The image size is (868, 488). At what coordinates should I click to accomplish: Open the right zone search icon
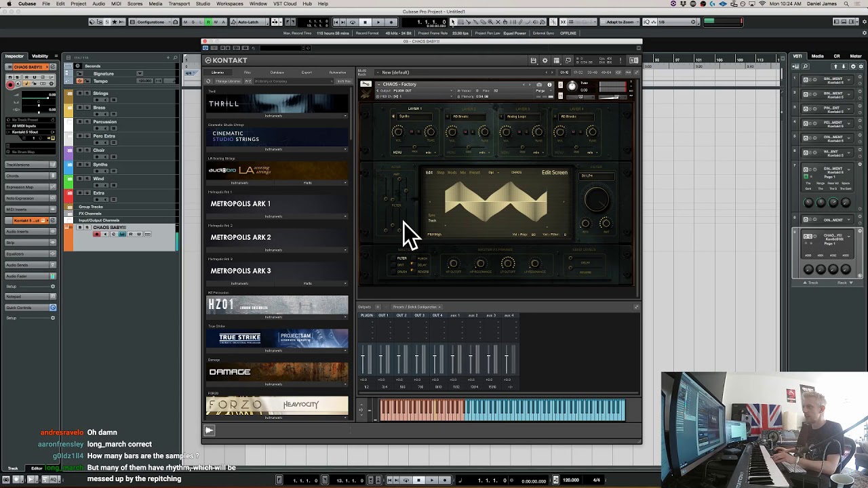806,66
